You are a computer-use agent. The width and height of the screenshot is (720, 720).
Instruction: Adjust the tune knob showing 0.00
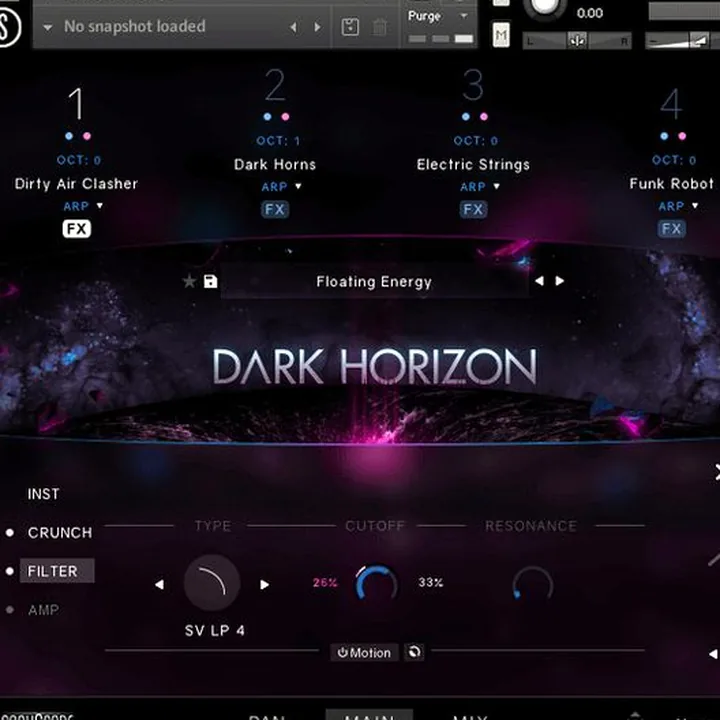point(545,7)
